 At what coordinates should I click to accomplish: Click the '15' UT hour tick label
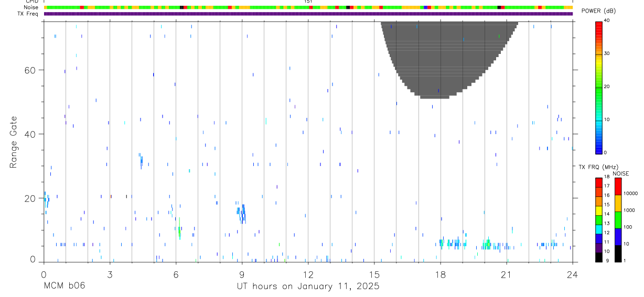pyautogui.click(x=374, y=273)
